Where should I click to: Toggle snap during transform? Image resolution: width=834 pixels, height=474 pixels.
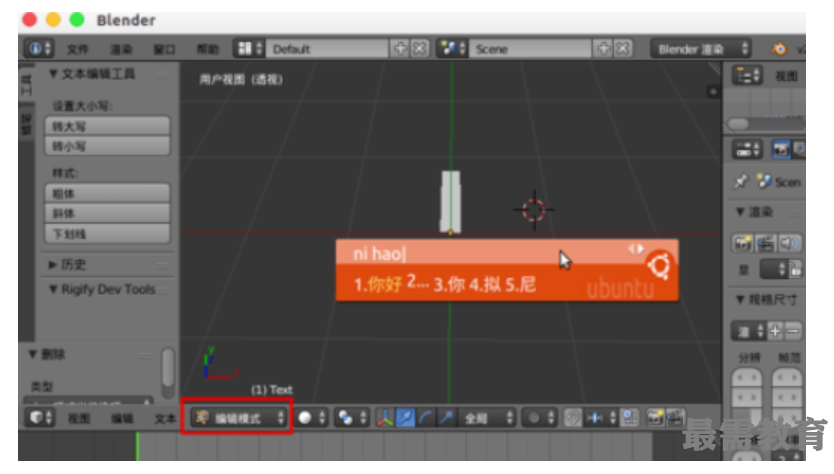click(x=572, y=418)
